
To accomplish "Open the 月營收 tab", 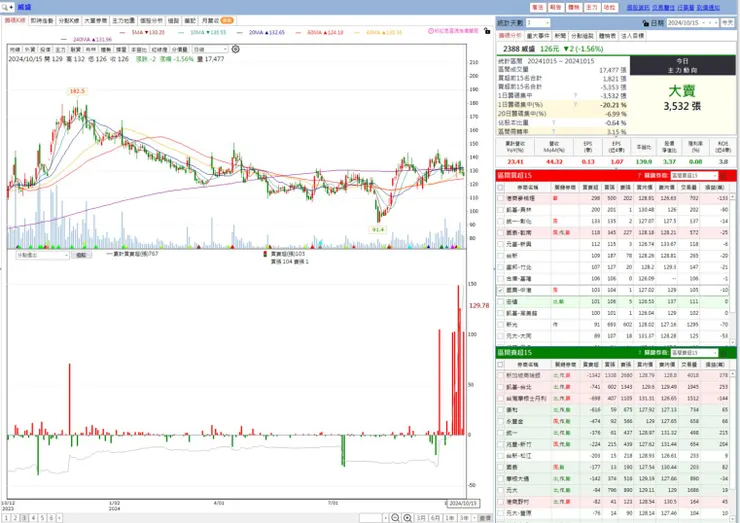I will pos(217,20).
